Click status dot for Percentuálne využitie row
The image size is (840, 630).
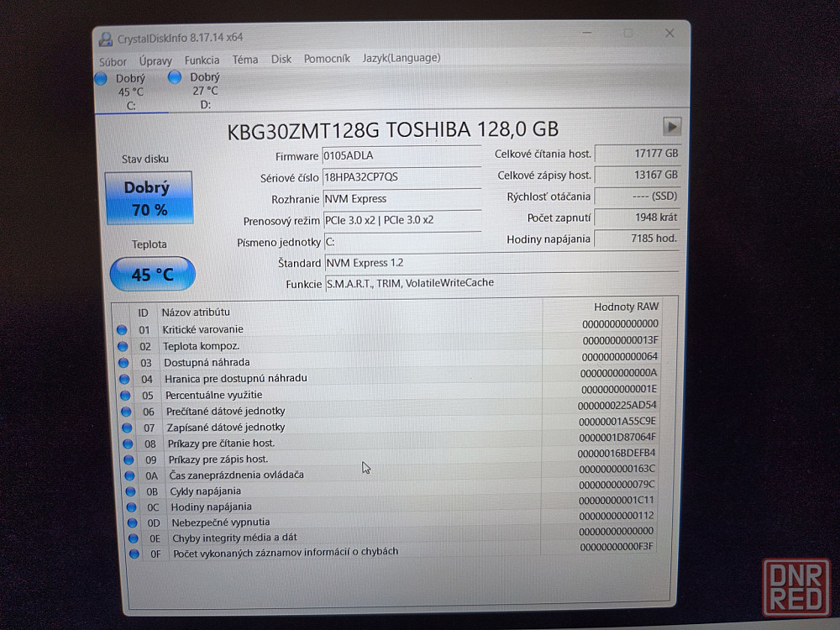pos(125,396)
